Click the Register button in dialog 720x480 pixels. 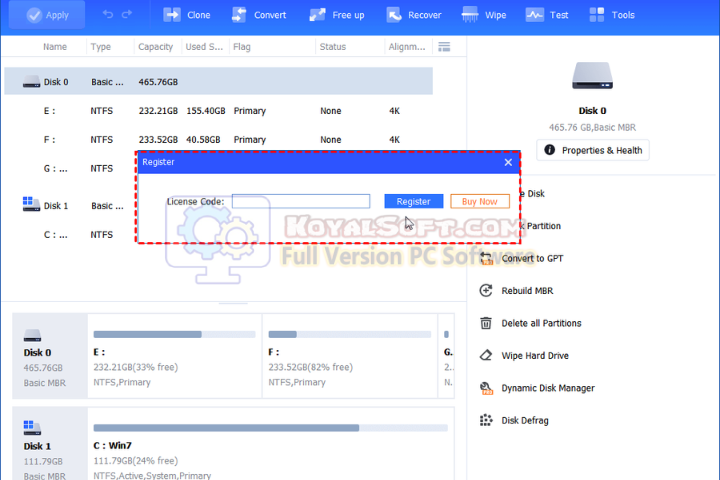coord(414,201)
